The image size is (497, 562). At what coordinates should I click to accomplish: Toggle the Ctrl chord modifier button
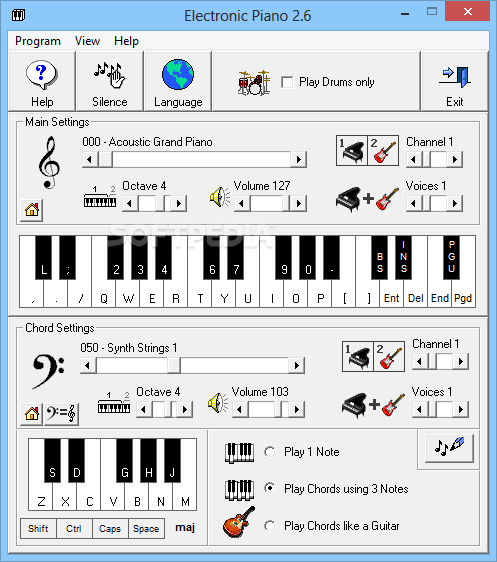click(x=74, y=528)
